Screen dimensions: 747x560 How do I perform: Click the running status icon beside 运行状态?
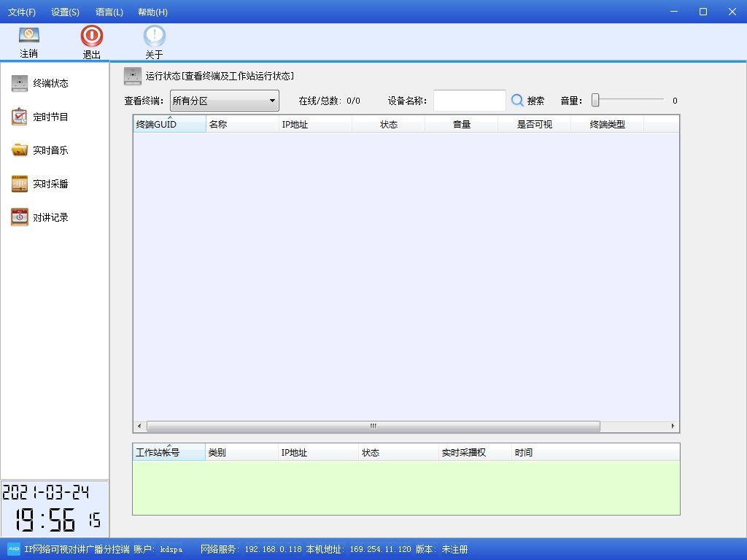[133, 75]
